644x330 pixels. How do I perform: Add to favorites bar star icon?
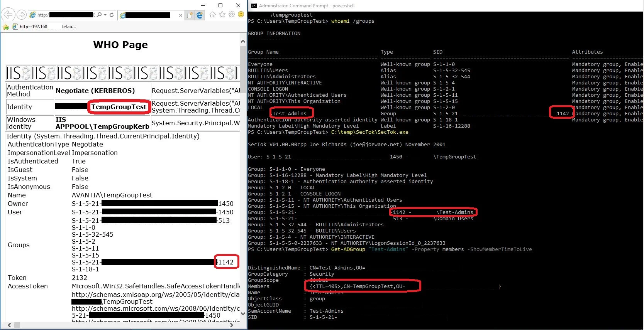pos(5,27)
